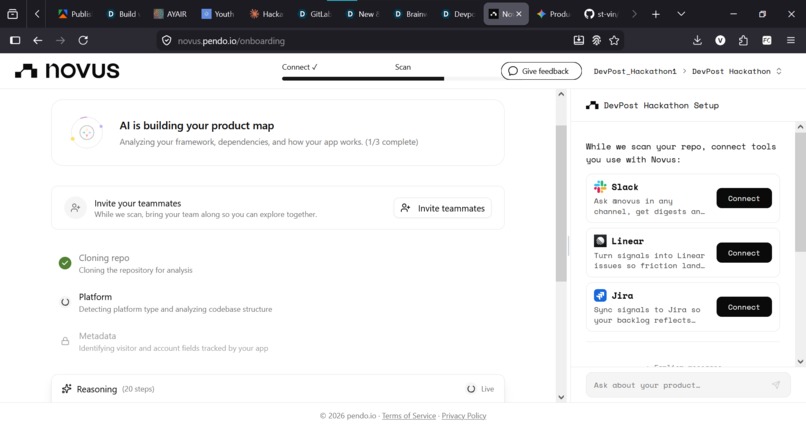Click the Jira logo icon
806x428 pixels.
(x=600, y=295)
